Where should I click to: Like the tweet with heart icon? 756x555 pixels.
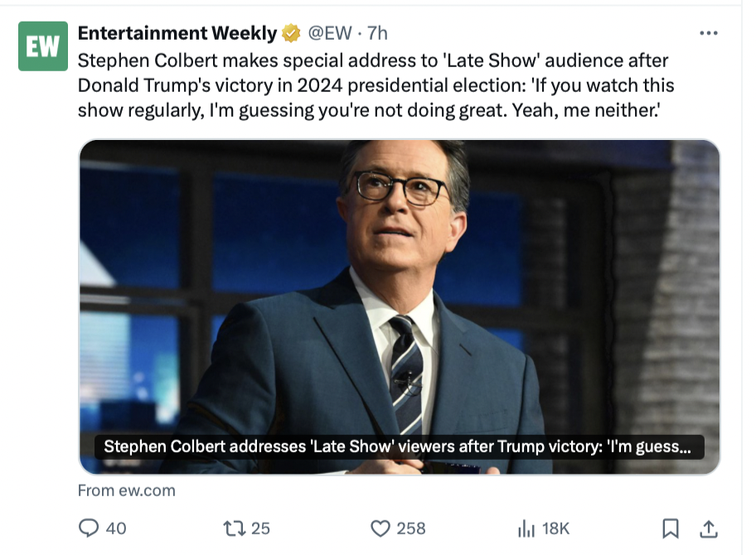coord(380,528)
